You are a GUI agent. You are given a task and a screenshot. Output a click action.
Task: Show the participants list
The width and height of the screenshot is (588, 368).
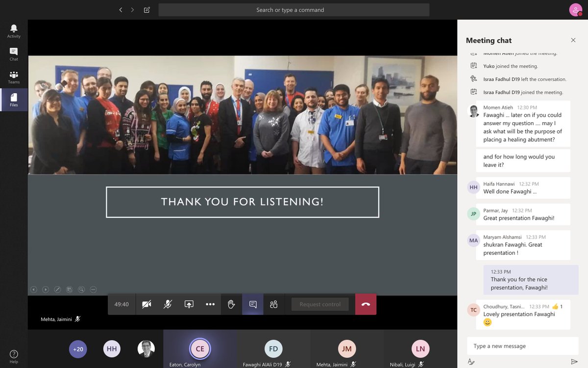(274, 304)
